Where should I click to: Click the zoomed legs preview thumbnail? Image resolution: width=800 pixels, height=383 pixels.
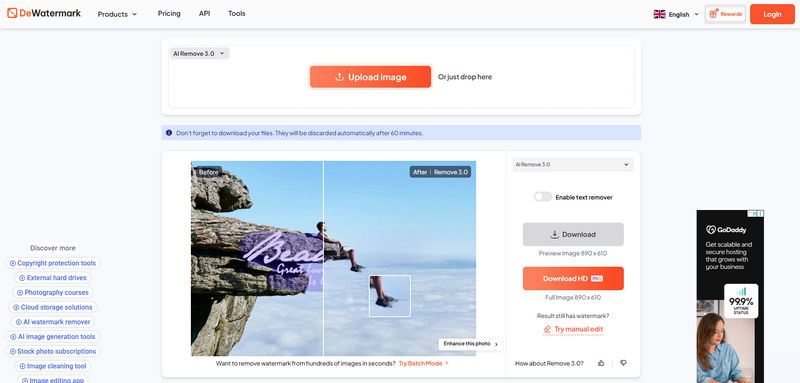pyautogui.click(x=390, y=296)
